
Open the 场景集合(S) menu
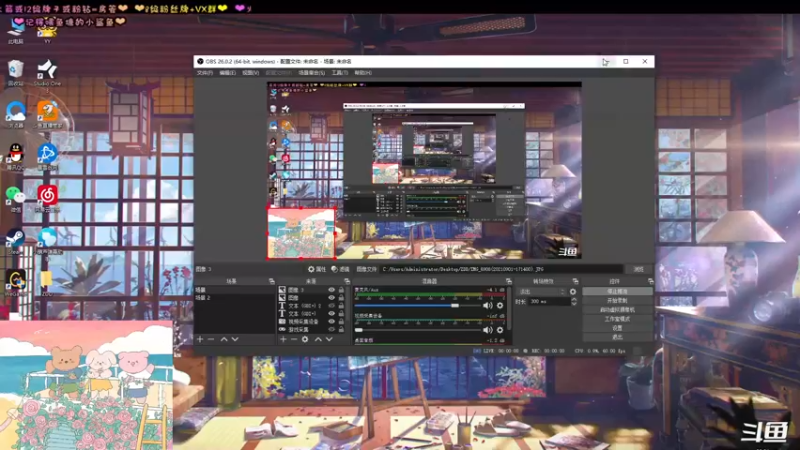312,73
